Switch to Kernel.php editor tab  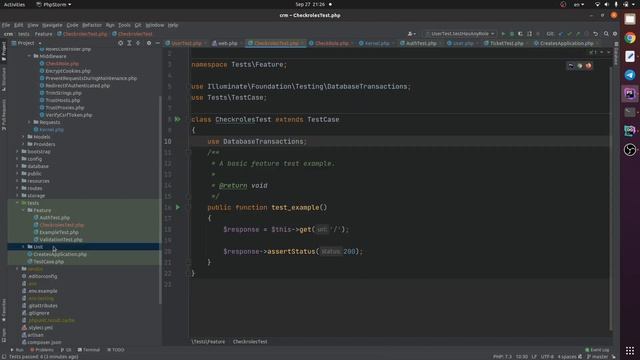pos(376,43)
